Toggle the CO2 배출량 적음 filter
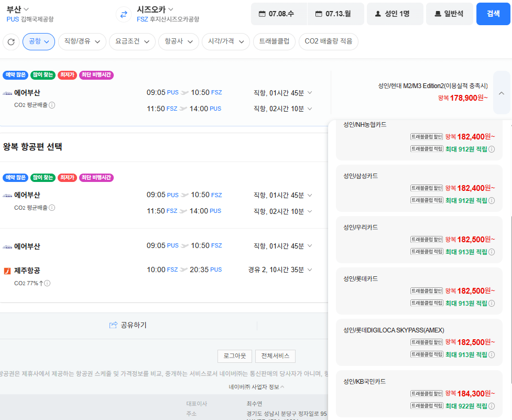This screenshot has width=512, height=420. tap(329, 41)
